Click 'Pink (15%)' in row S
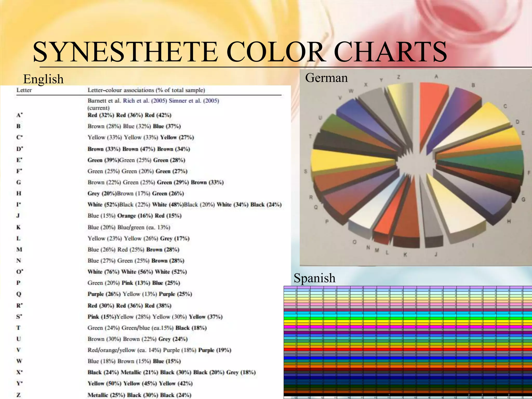Screen dimensions: 532x399 [x=102, y=317]
